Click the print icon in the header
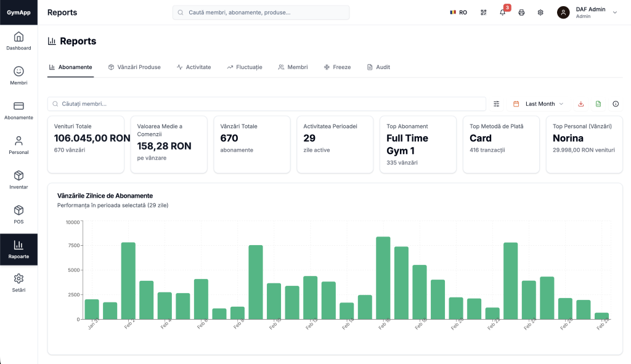Screen dimensions: 631x364 tap(521, 12)
